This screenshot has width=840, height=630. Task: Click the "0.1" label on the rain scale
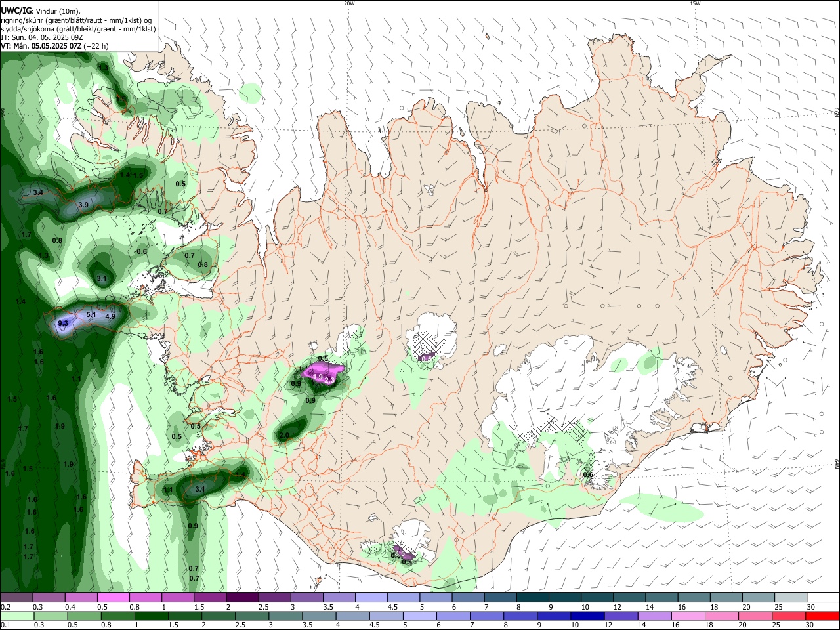tap(5, 625)
